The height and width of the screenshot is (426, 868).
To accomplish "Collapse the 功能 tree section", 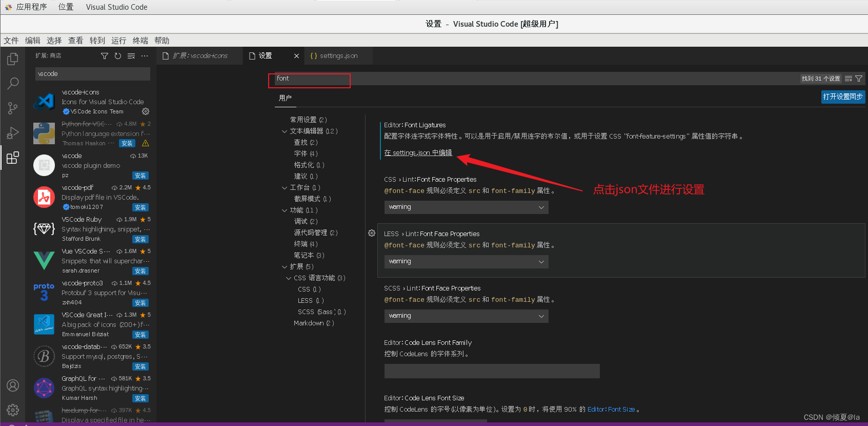I will (x=285, y=210).
